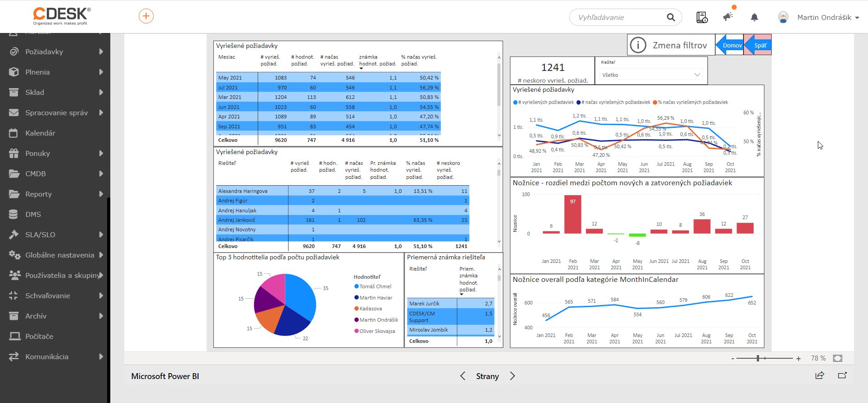Expand the Požiadavky sidebar submenu
Image resolution: width=868 pixels, height=403 pixels.
(x=101, y=52)
